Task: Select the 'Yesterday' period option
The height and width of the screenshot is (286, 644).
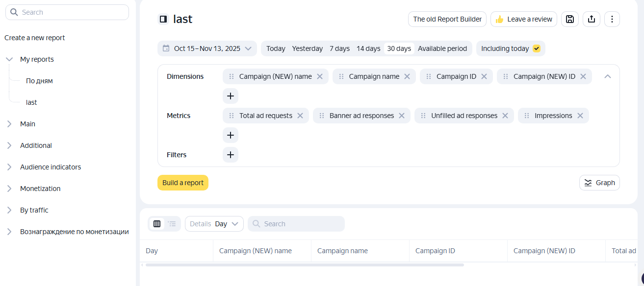Action: click(307, 48)
